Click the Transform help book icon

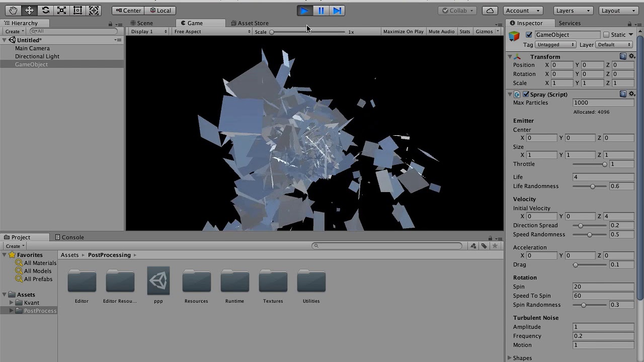[623, 56]
